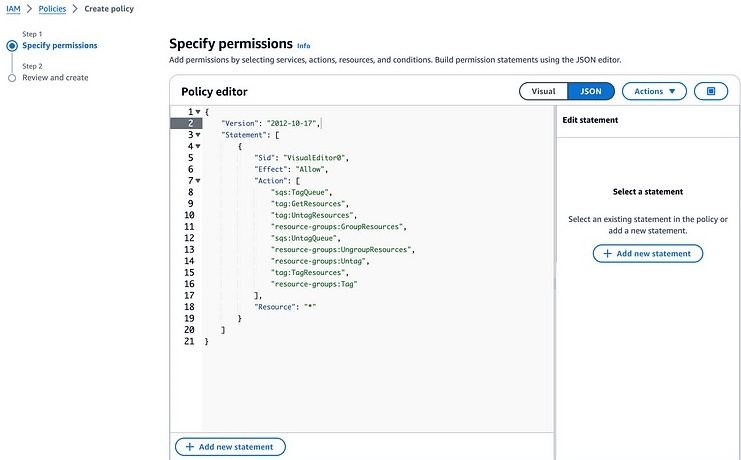
Task: Open the Actions dropdown menu
Action: click(x=654, y=91)
